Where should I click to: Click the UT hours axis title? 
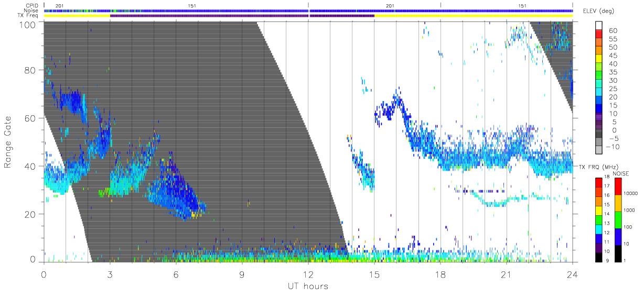tap(308, 285)
